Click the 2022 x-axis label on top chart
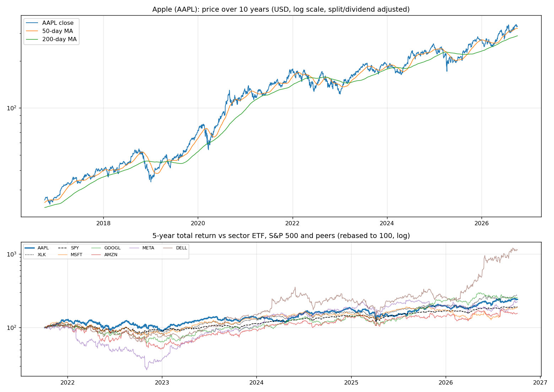This screenshot has width=554, height=392. (293, 223)
